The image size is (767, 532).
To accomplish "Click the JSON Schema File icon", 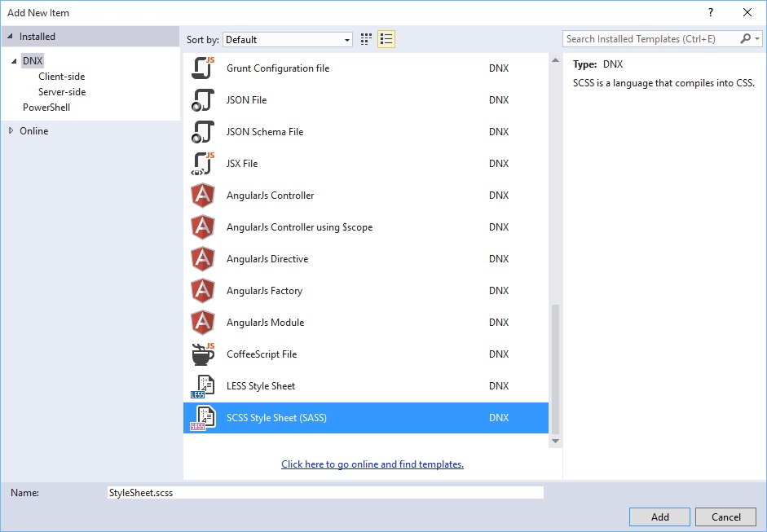I will 203,131.
